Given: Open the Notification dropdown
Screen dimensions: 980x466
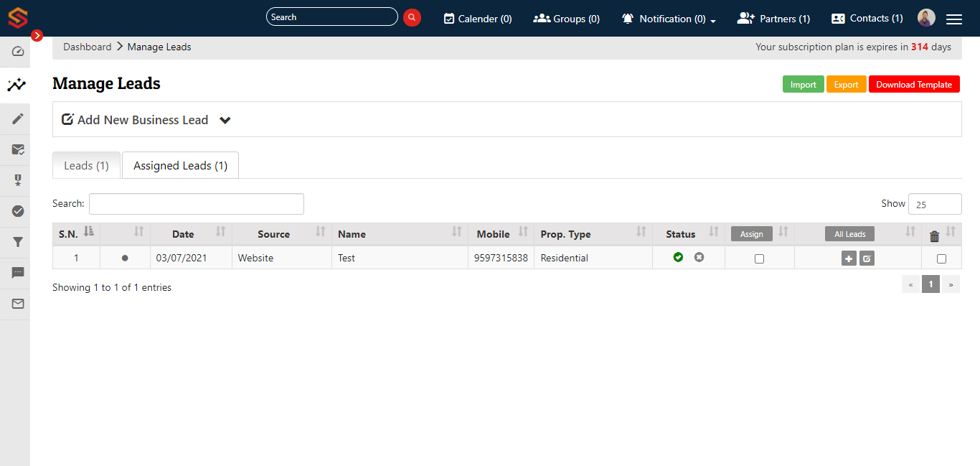Looking at the screenshot, I should pos(669,19).
